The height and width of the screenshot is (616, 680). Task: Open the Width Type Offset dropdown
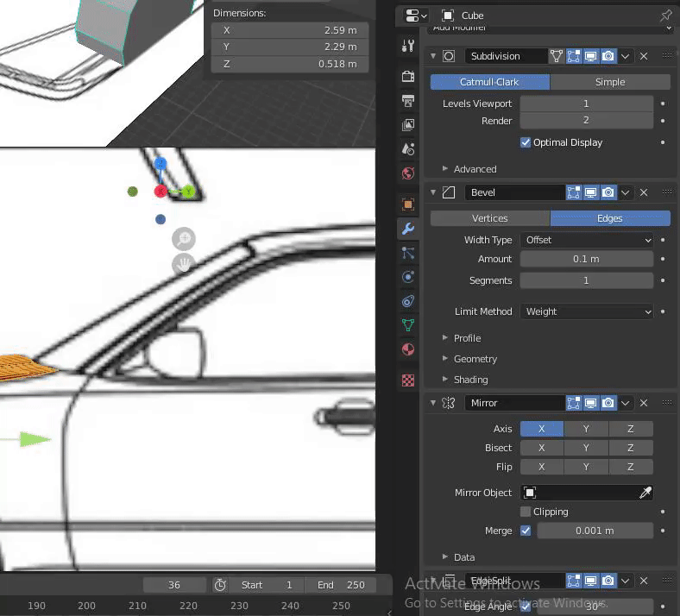[x=587, y=240]
